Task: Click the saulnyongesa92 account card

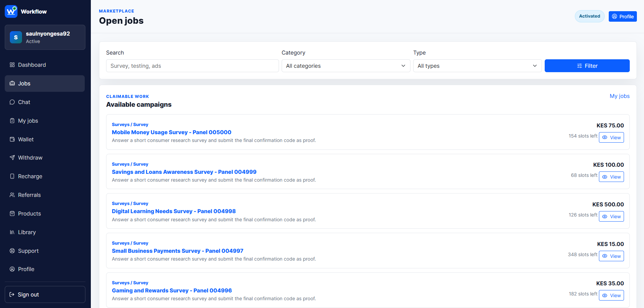Action: [45, 37]
